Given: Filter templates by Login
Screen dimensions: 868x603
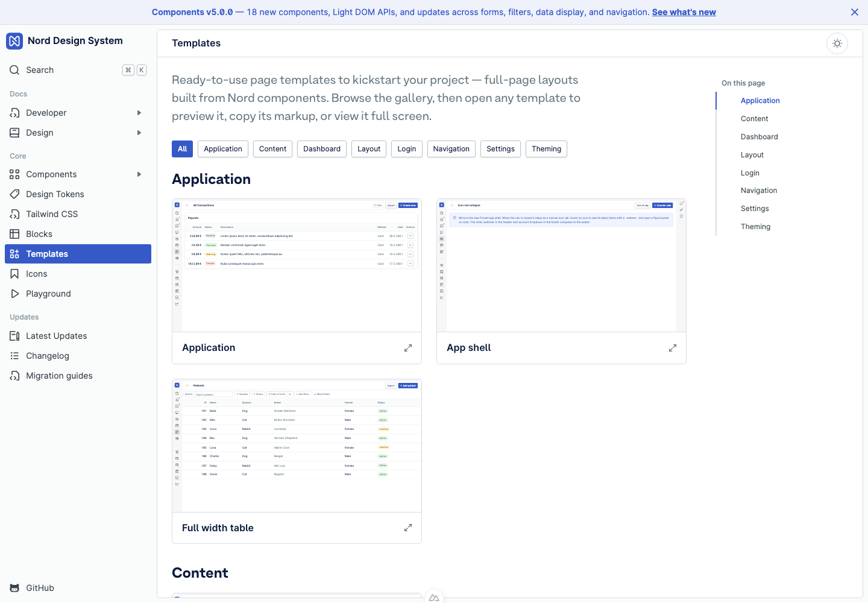Looking at the screenshot, I should [x=407, y=149].
